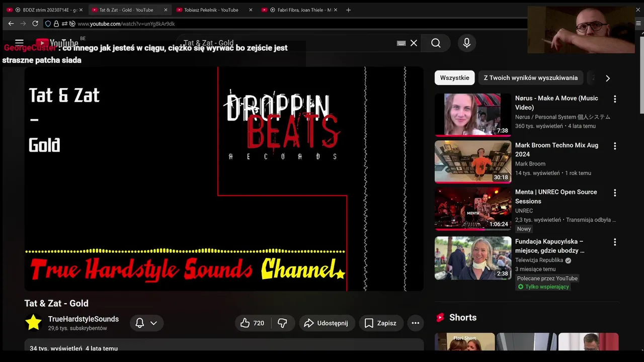Click the 29,6 tys. subskrybentów text

point(77,328)
